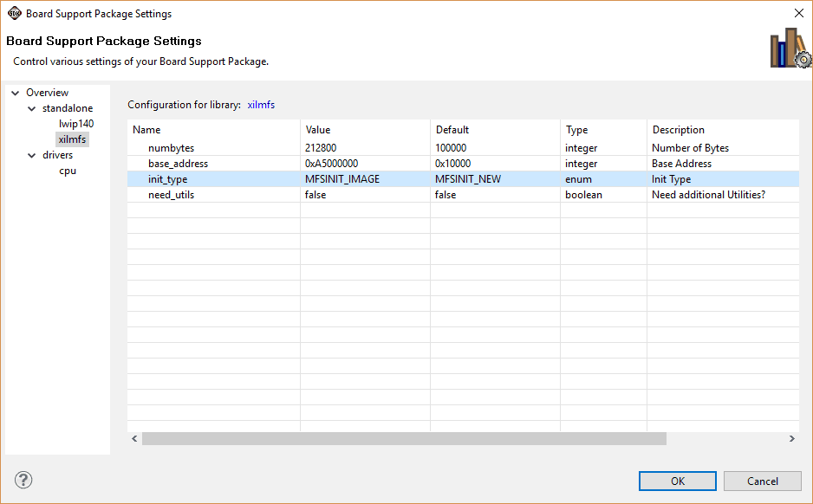The width and height of the screenshot is (813, 504).
Task: Click the help question mark icon
Action: tap(23, 480)
